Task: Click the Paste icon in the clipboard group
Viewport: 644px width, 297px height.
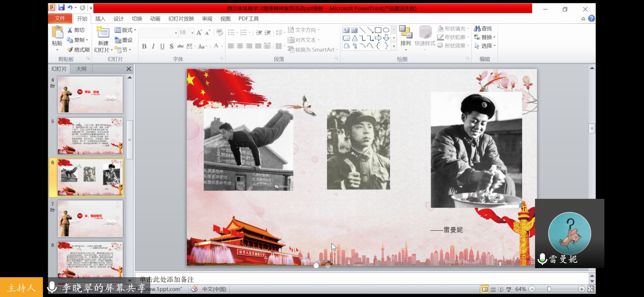Action: 57,32
